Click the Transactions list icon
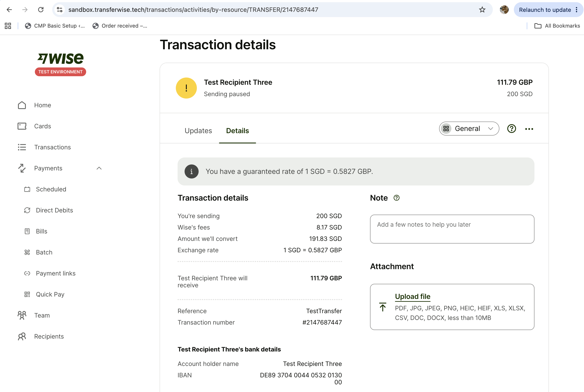584x392 pixels. [22, 147]
